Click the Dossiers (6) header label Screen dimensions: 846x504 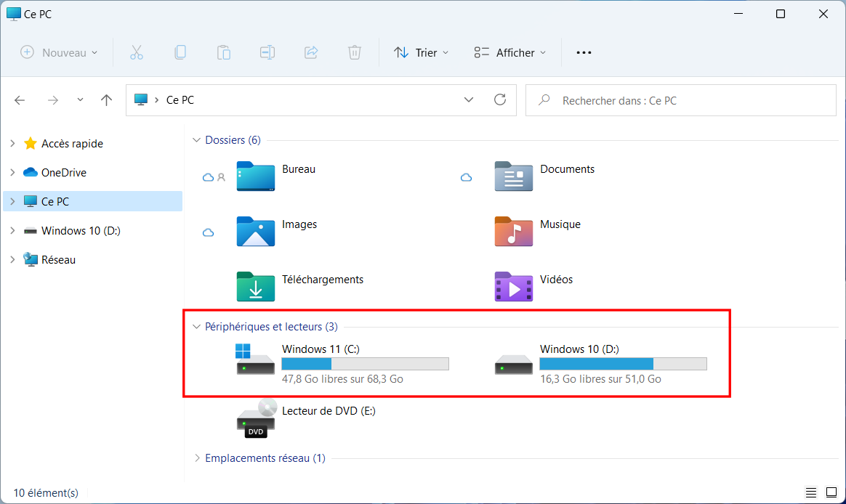[233, 140]
